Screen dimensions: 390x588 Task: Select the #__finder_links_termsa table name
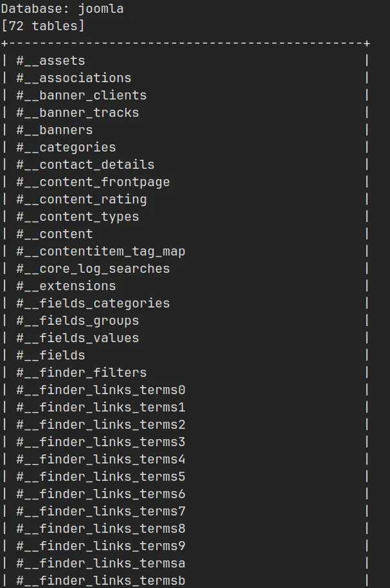(x=101, y=564)
